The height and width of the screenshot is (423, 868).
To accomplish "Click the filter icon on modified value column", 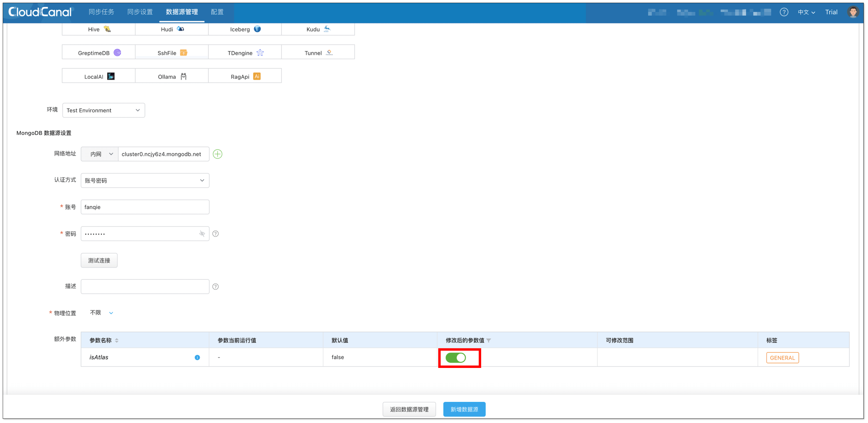I will click(x=489, y=340).
